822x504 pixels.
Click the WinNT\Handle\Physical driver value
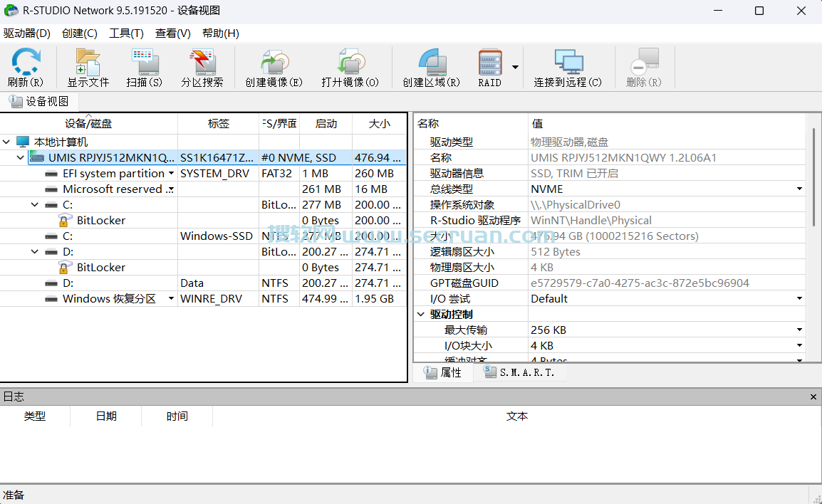click(591, 221)
